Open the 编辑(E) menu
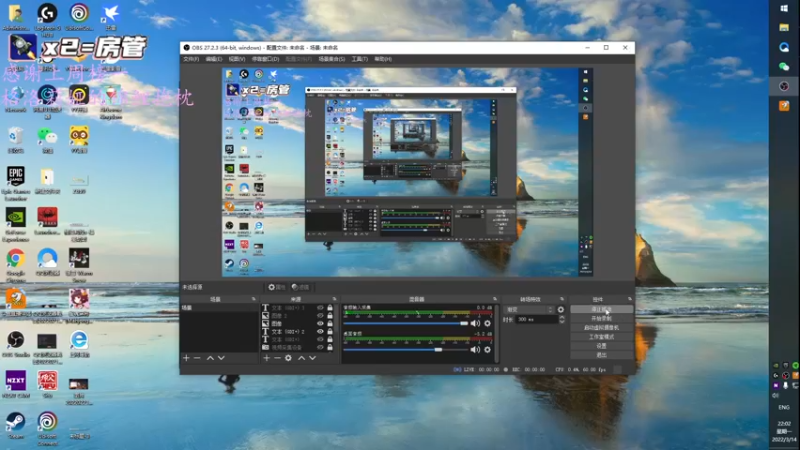 (213, 59)
